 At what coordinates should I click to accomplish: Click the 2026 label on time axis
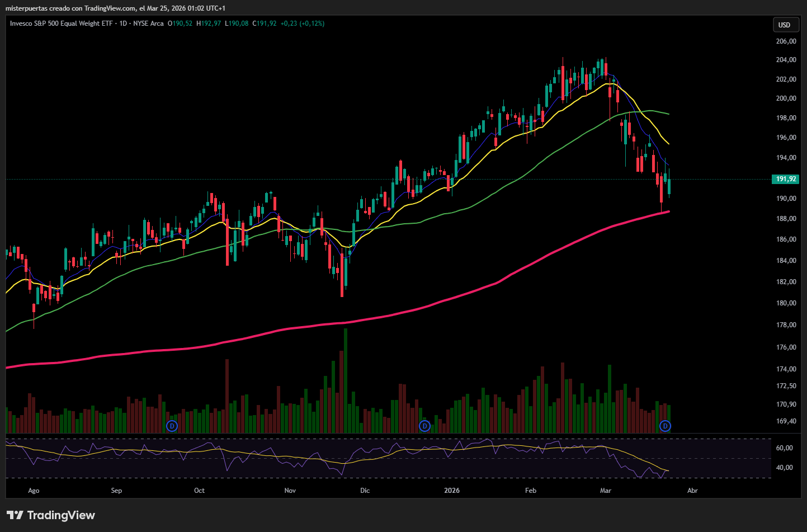pyautogui.click(x=452, y=491)
